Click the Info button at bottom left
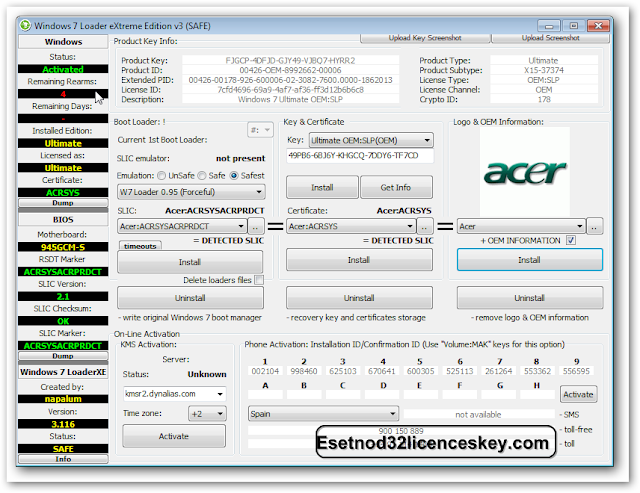 [x=63, y=459]
